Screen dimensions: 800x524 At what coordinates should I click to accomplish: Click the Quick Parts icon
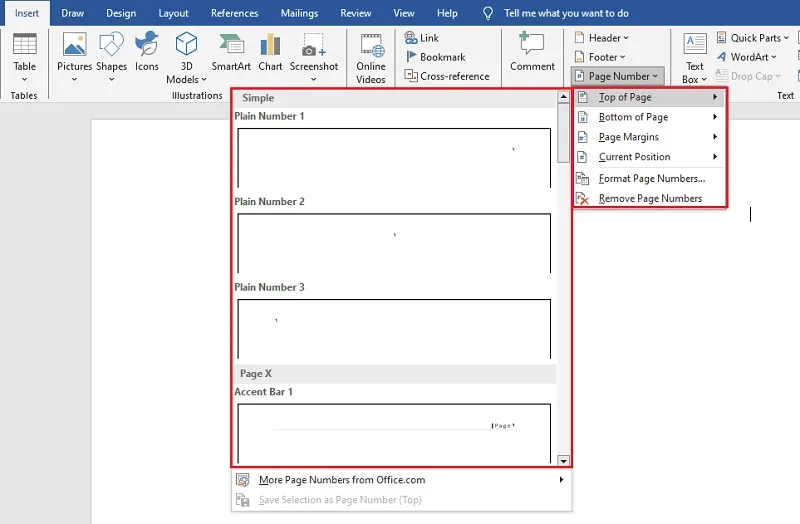[x=721, y=37]
